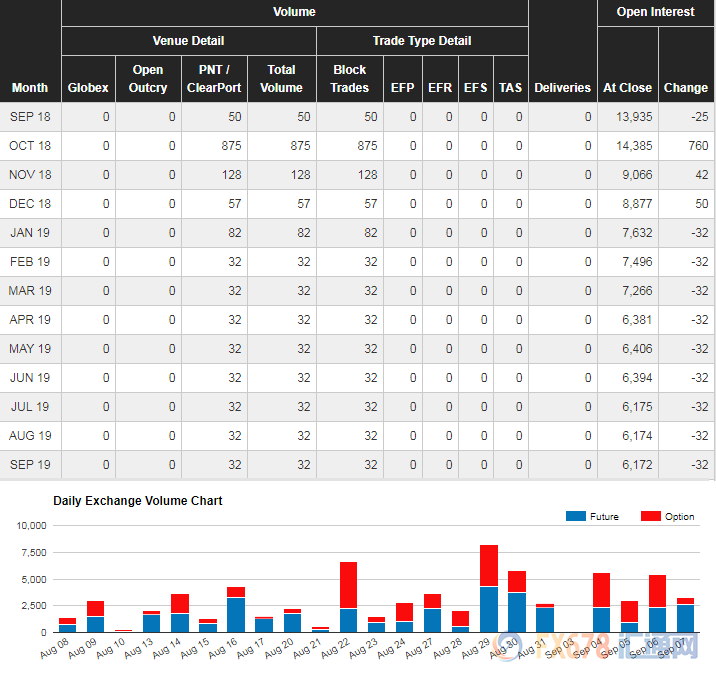Click the Aug 16 bar in chart
This screenshot has height=682, width=716.
pos(236,609)
